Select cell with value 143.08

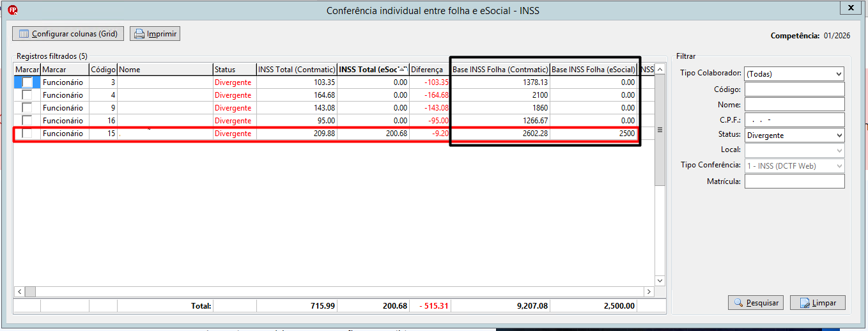click(297, 108)
